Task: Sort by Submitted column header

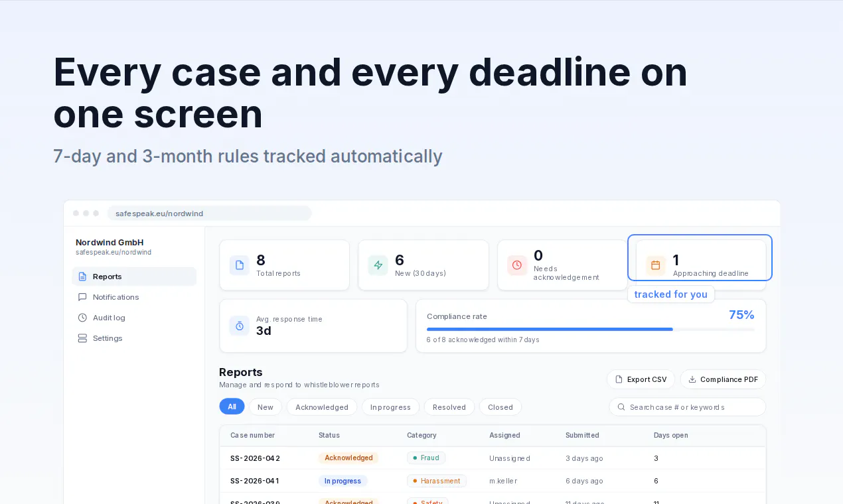Action: coord(582,436)
